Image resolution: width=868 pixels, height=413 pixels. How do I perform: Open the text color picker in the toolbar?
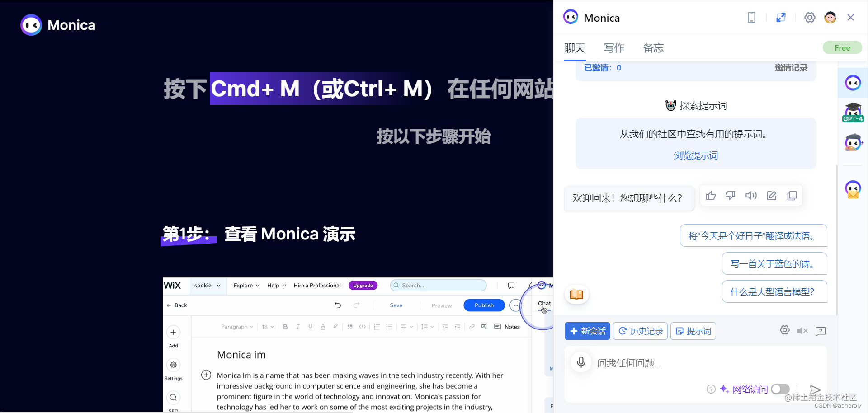click(x=323, y=326)
